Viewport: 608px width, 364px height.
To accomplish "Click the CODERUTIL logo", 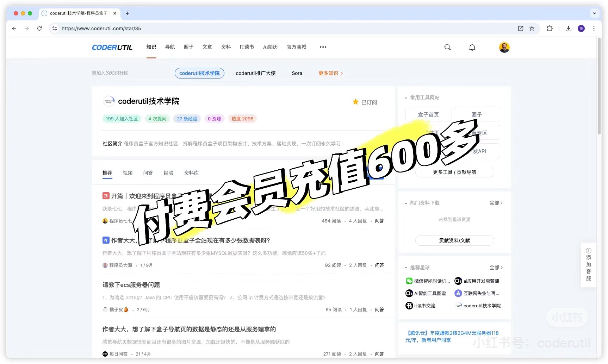I will point(112,47).
